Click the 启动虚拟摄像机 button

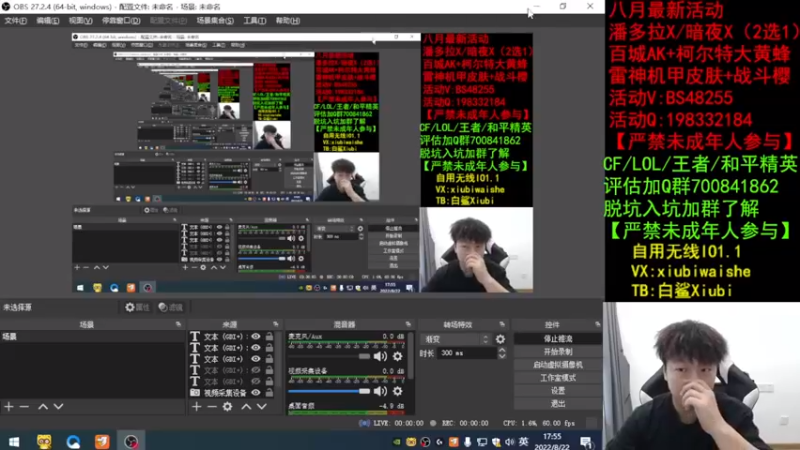pos(558,365)
